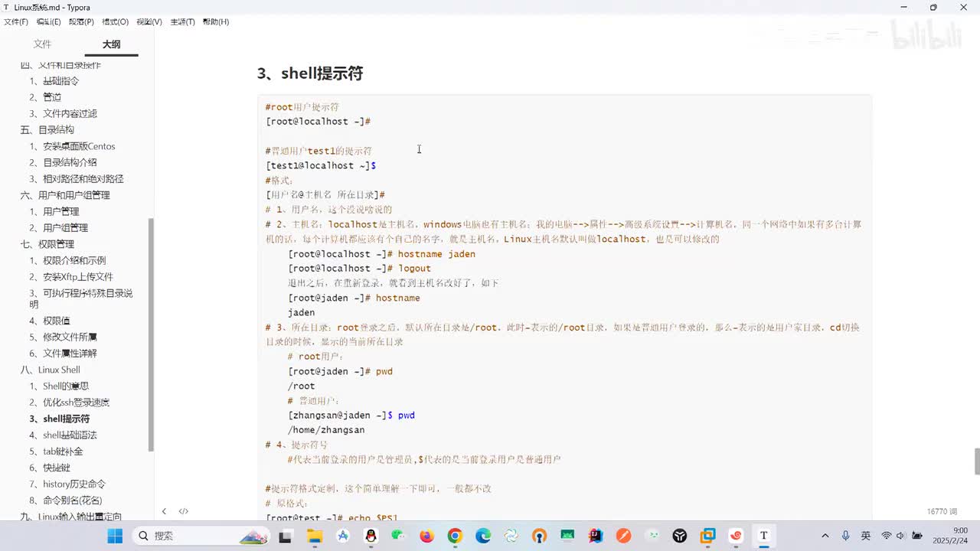Open the 主题(T) menu
Viewport: 980px width, 551px height.
(182, 21)
